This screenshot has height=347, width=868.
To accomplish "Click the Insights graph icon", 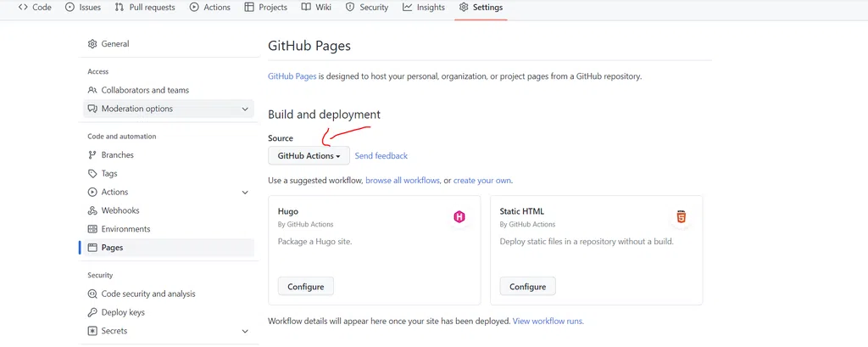I will pos(408,7).
